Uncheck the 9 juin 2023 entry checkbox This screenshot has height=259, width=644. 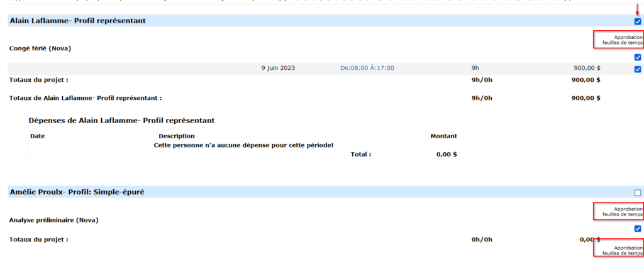pos(638,69)
